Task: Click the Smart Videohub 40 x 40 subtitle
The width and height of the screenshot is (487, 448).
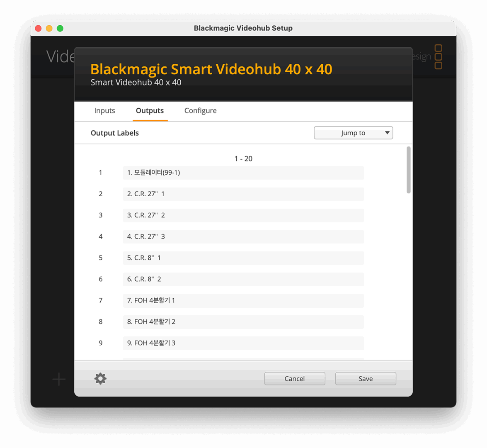Action: click(x=136, y=83)
